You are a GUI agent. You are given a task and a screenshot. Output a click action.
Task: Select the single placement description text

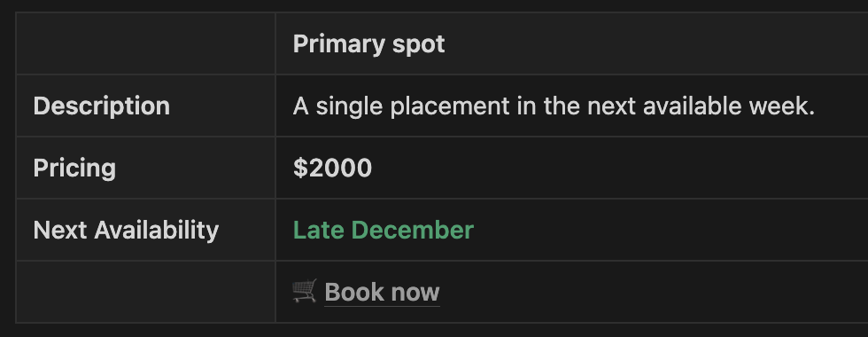pos(554,106)
